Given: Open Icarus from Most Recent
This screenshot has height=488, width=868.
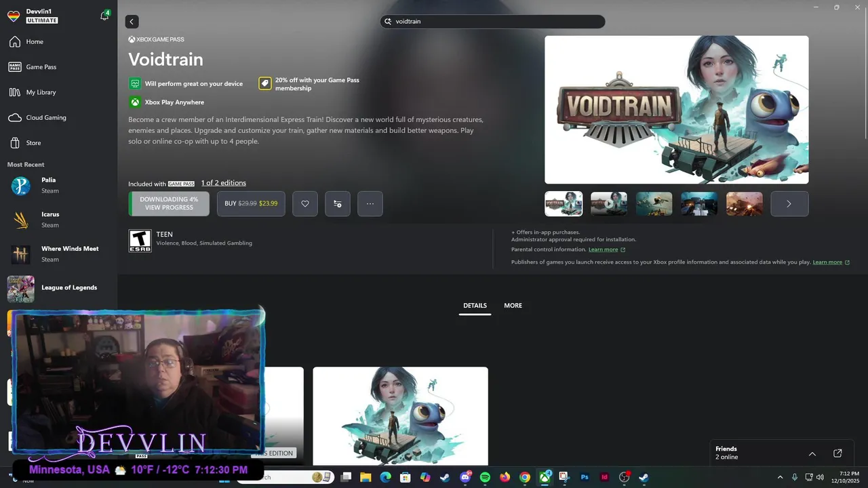Looking at the screenshot, I should [x=58, y=220].
